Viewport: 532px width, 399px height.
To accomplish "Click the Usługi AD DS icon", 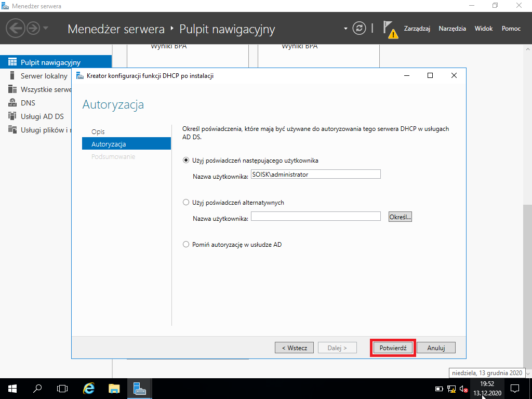I will [x=12, y=116].
